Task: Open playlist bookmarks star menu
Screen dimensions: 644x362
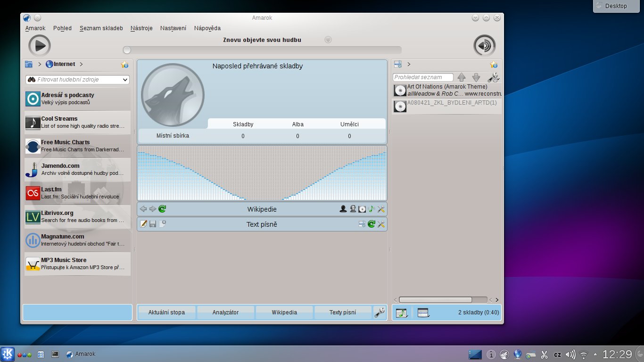Action: click(494, 65)
